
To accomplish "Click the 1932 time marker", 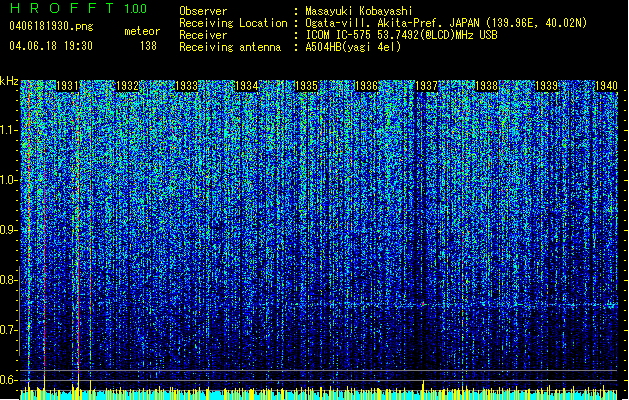I will pos(127,86).
